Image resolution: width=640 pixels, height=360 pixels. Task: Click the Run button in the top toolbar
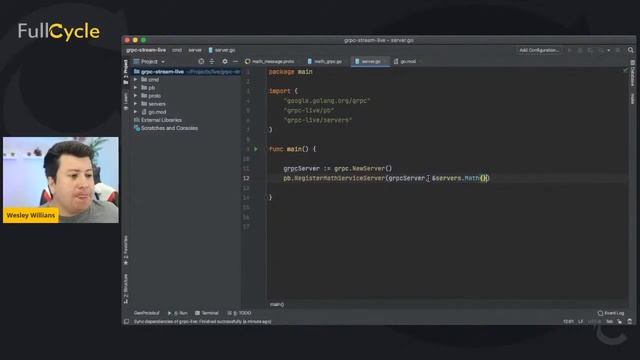pyautogui.click(x=569, y=50)
